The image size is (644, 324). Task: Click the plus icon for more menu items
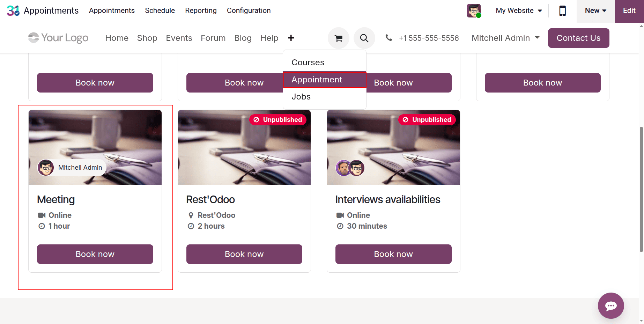pos(291,38)
